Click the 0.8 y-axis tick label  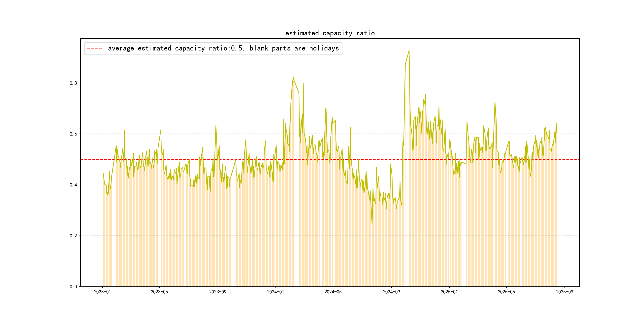[x=73, y=83]
